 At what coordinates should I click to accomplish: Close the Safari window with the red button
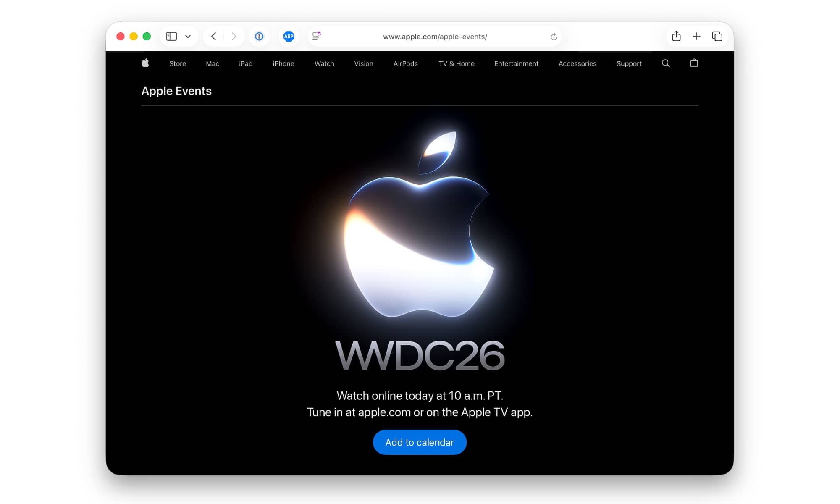tap(121, 37)
